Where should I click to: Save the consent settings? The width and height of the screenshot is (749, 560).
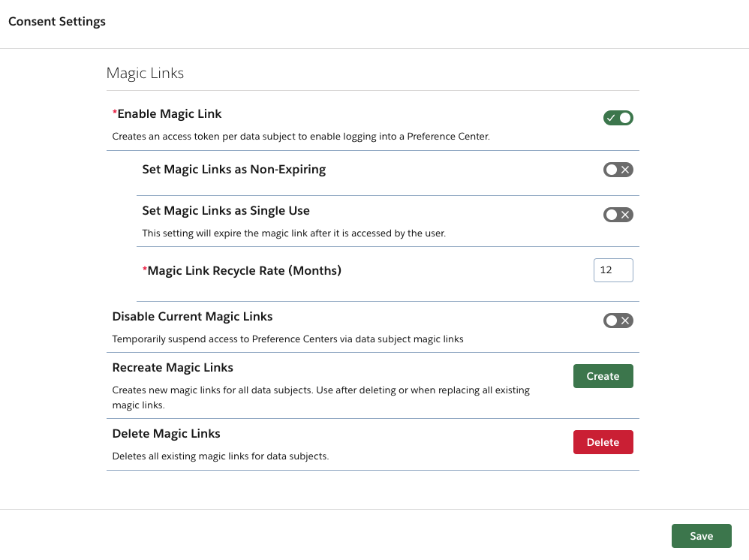tap(701, 535)
